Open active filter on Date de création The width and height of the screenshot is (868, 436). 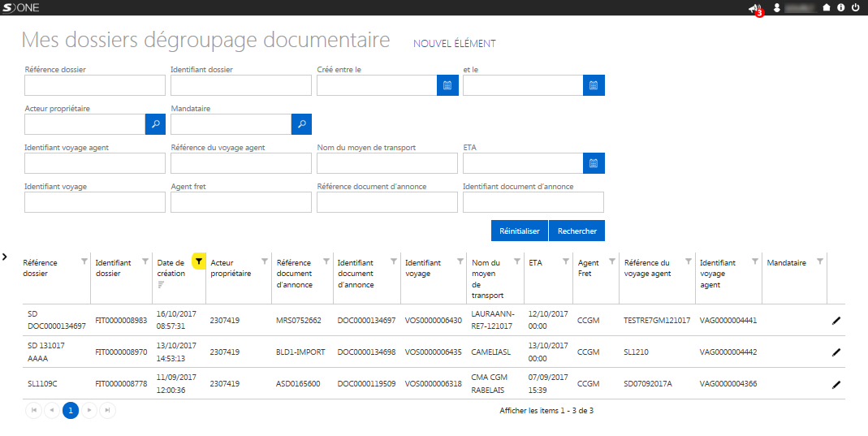click(x=199, y=261)
